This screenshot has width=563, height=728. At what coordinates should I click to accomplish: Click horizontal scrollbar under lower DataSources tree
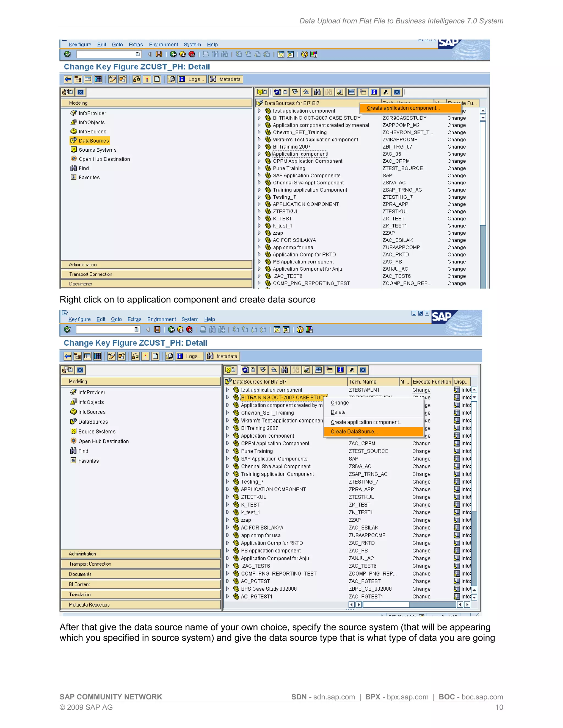click(x=409, y=605)
